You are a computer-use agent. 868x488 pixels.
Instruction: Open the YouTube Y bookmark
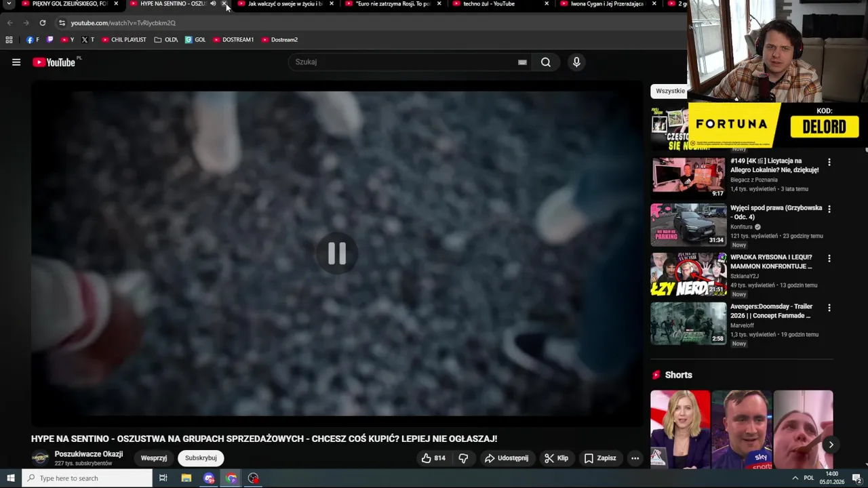(68, 40)
